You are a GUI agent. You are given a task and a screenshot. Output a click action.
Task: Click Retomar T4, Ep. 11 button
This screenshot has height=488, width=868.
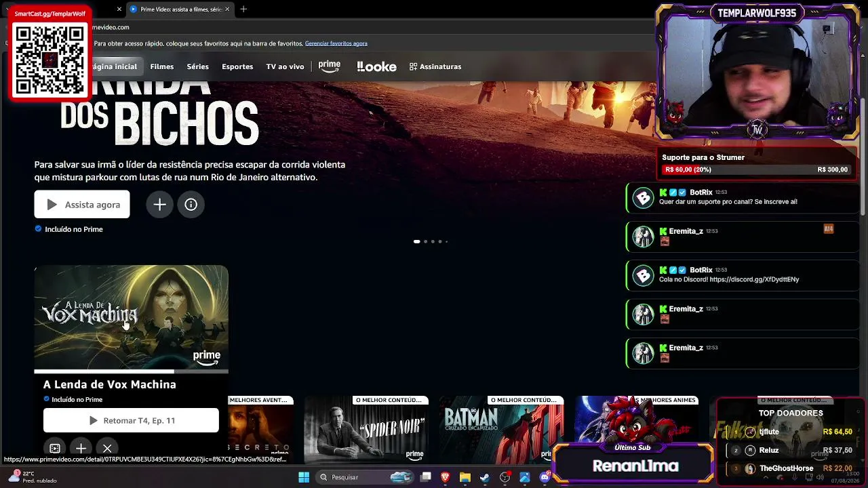[x=131, y=420]
